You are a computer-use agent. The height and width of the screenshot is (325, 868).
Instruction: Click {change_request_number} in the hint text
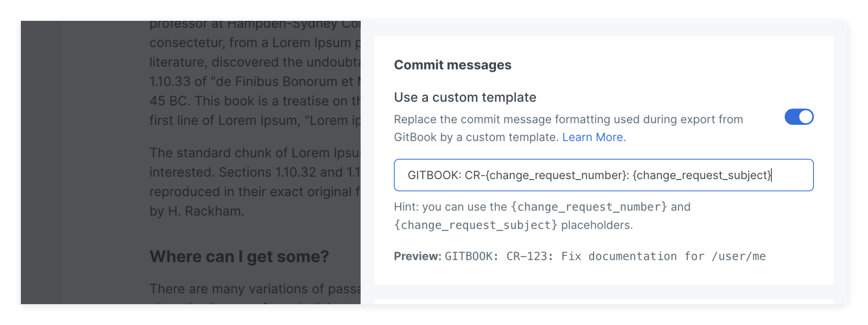pyautogui.click(x=589, y=207)
